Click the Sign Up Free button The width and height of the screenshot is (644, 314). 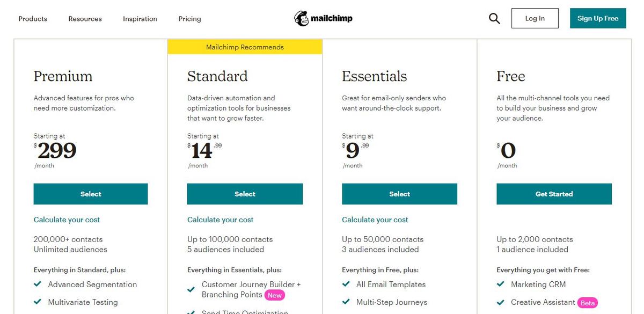597,18
